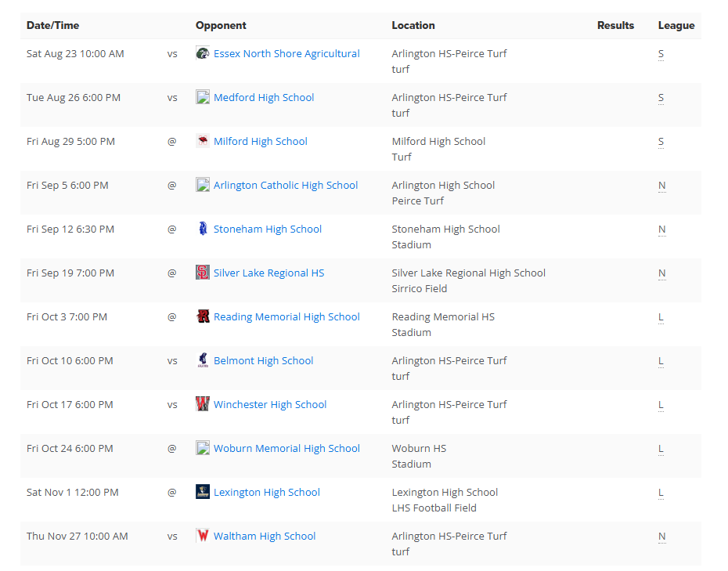Screen dimensions: 728x571
Task: Open Arlington Catholic High School link
Action: tap(286, 186)
